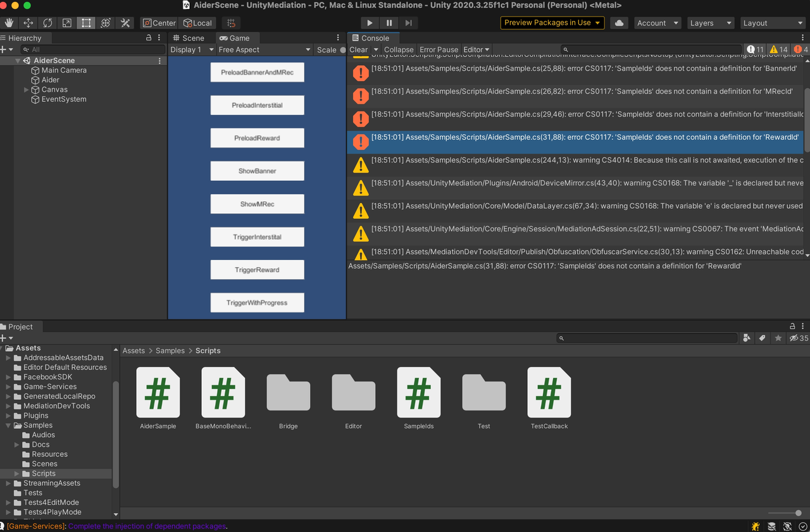
Task: Toggle Collapse in Console
Action: pos(399,49)
